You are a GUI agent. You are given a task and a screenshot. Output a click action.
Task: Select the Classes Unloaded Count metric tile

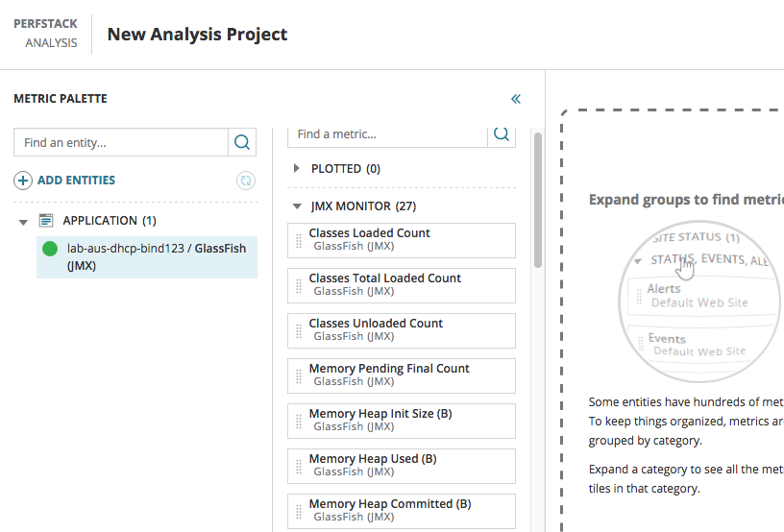[x=402, y=330]
